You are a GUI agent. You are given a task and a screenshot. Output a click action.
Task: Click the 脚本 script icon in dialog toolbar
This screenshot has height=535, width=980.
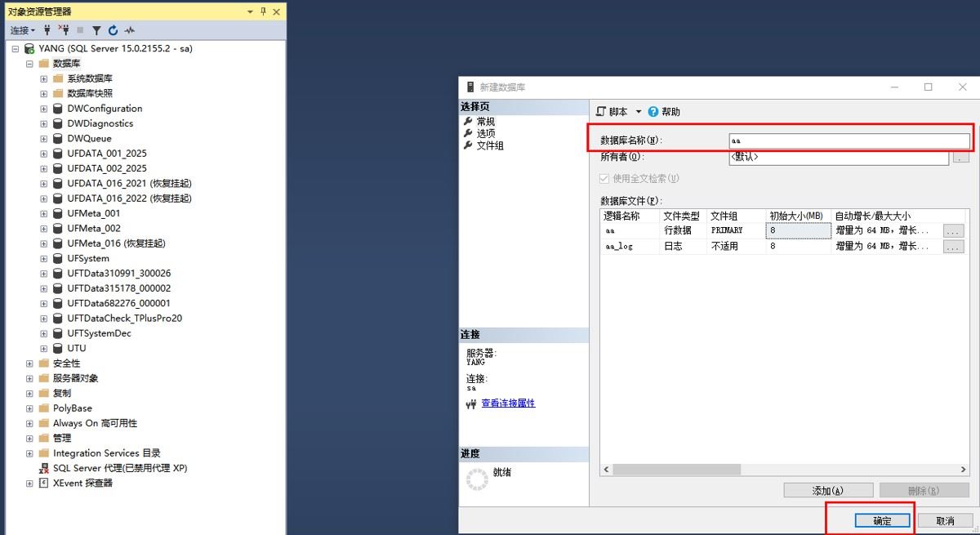coord(601,112)
